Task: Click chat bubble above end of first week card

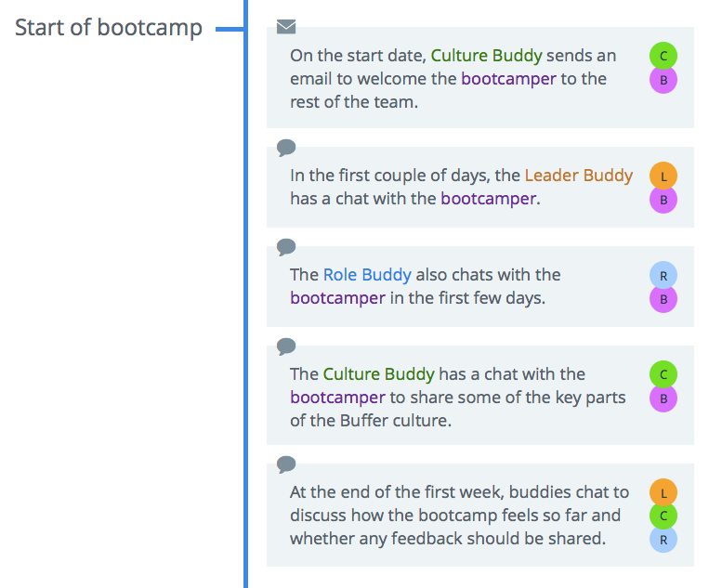Action: (286, 464)
